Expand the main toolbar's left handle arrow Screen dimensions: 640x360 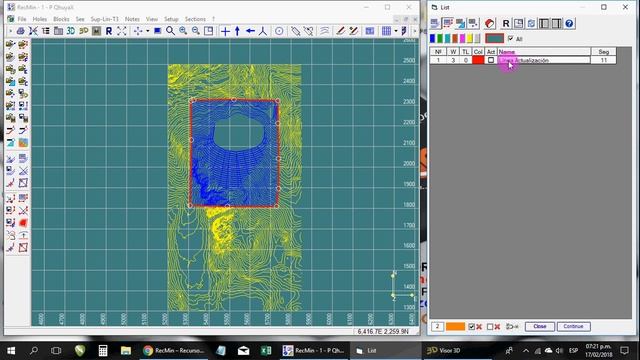[x=10, y=31]
